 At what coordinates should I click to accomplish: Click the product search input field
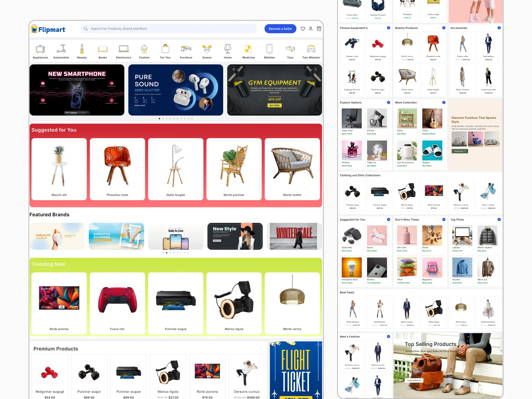[x=169, y=29]
